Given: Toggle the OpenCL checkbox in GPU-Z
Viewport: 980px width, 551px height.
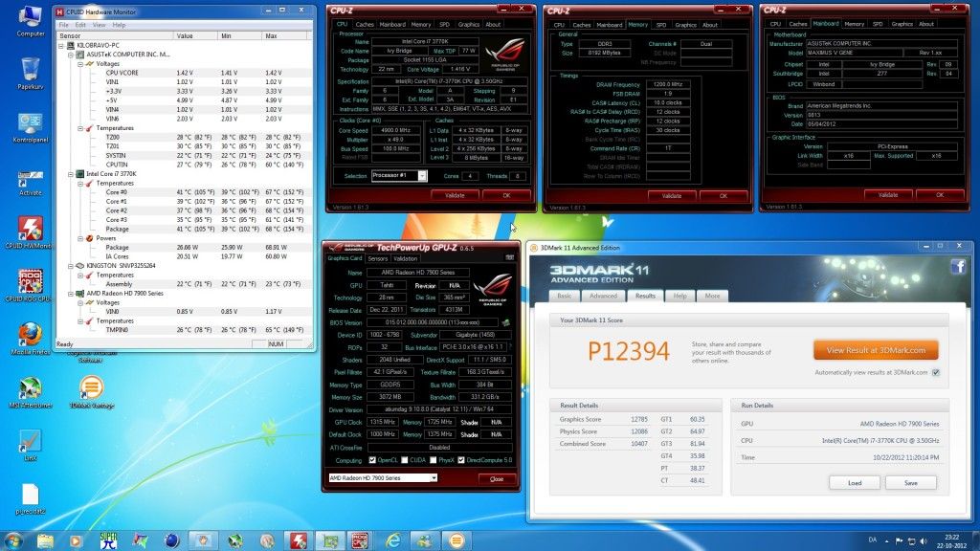Looking at the screenshot, I should pos(372,460).
